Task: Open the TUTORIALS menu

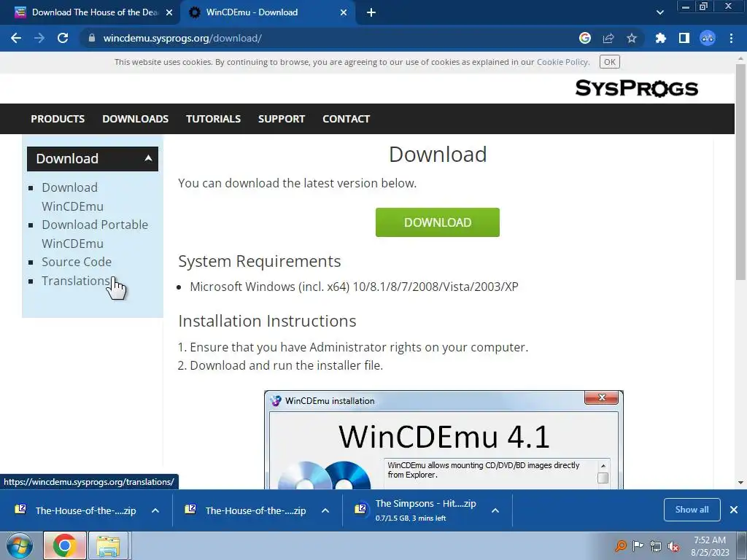Action: pos(214,119)
